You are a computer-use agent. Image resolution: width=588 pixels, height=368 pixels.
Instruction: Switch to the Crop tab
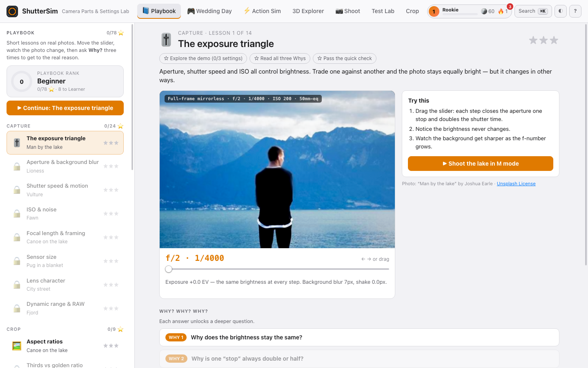tap(412, 11)
